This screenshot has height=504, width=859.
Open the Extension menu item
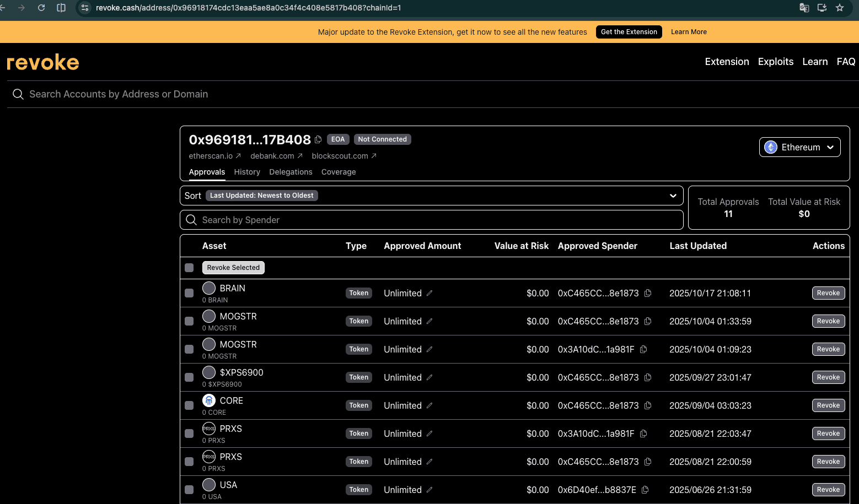tap(727, 62)
